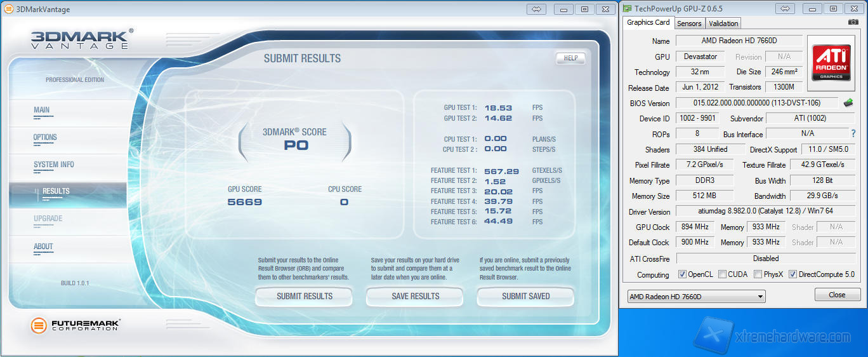The width and height of the screenshot is (868, 357).
Task: Open the System Info menu item
Action: [x=54, y=165]
